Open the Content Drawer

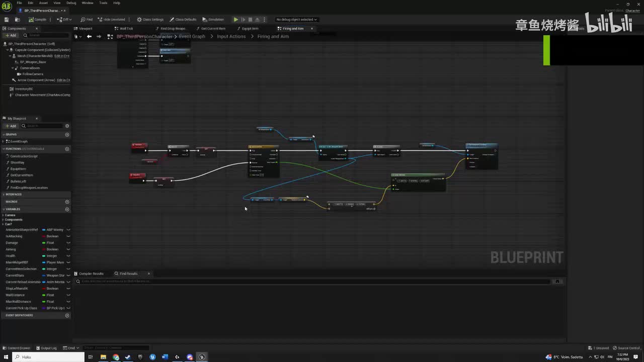point(17,348)
